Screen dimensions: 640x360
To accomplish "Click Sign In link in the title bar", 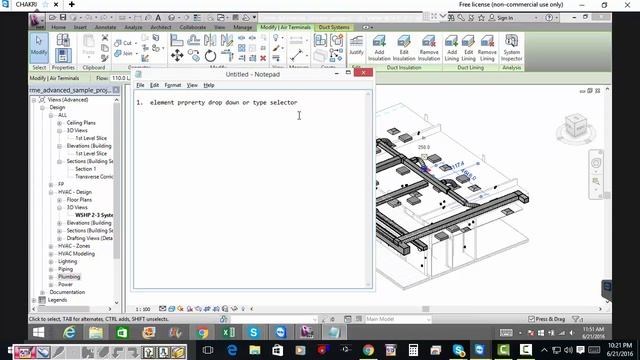I will tap(504, 18).
